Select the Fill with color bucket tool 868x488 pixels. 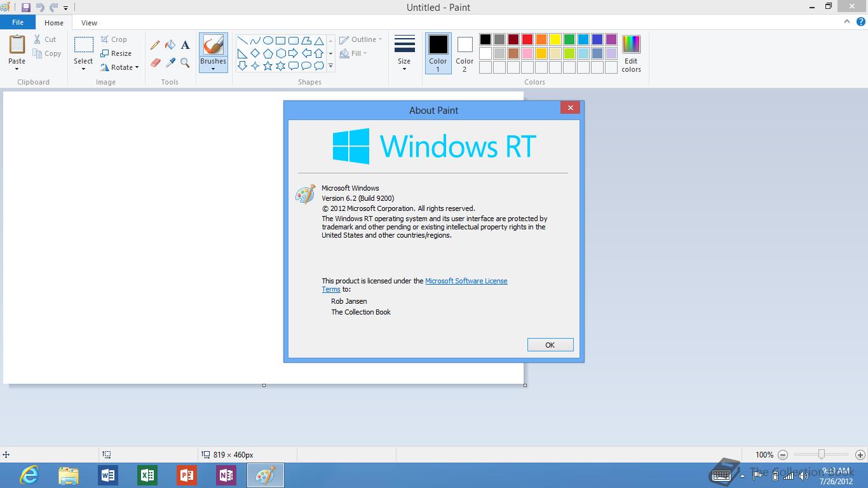(170, 45)
